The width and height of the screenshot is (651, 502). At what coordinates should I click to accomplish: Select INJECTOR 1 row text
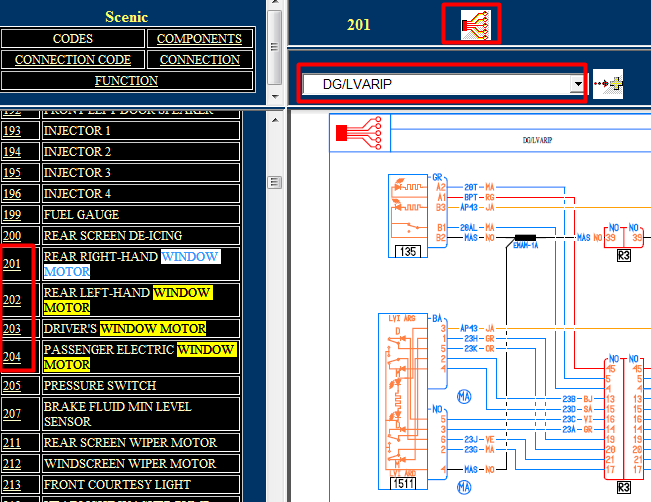coord(77,131)
